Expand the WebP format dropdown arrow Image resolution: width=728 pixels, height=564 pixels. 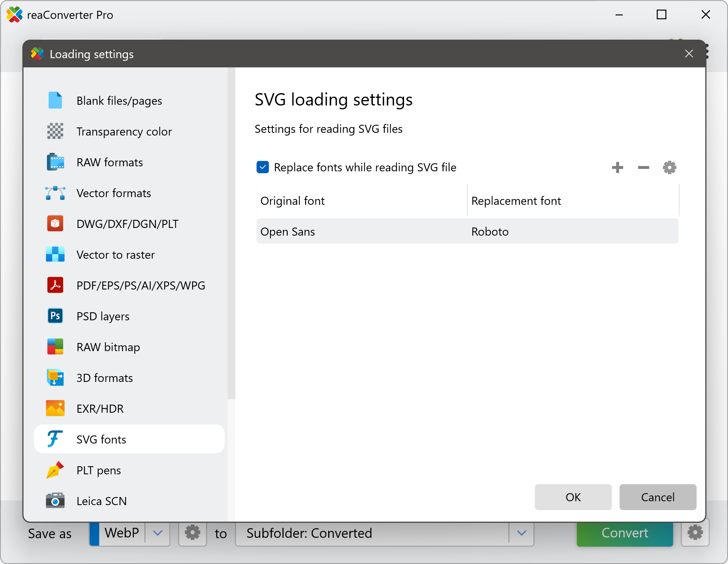coord(158,533)
